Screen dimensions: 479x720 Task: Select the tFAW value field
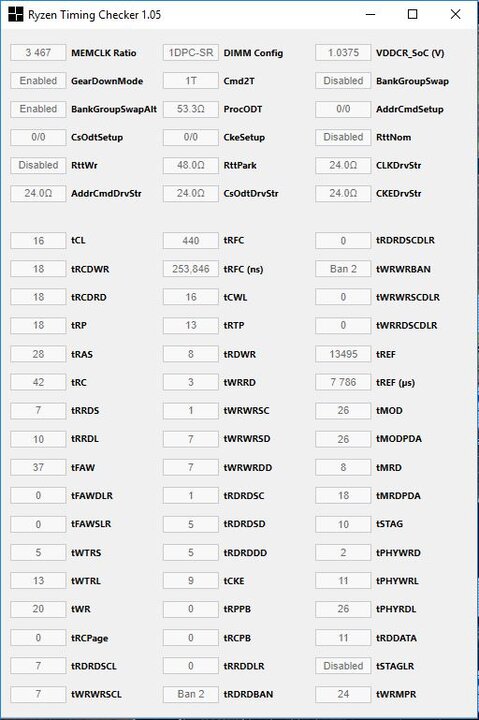38,467
